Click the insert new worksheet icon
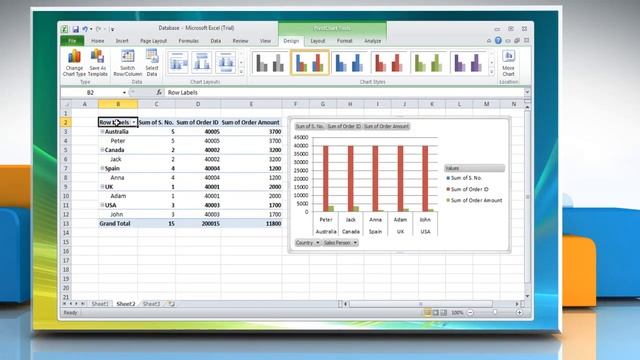This screenshot has height=360, width=640. pyautogui.click(x=171, y=304)
